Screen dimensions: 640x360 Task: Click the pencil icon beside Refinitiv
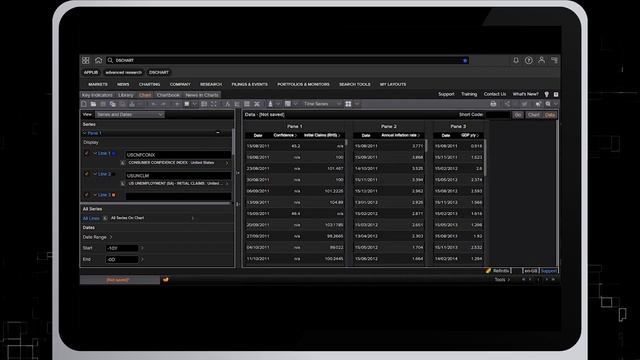point(488,271)
